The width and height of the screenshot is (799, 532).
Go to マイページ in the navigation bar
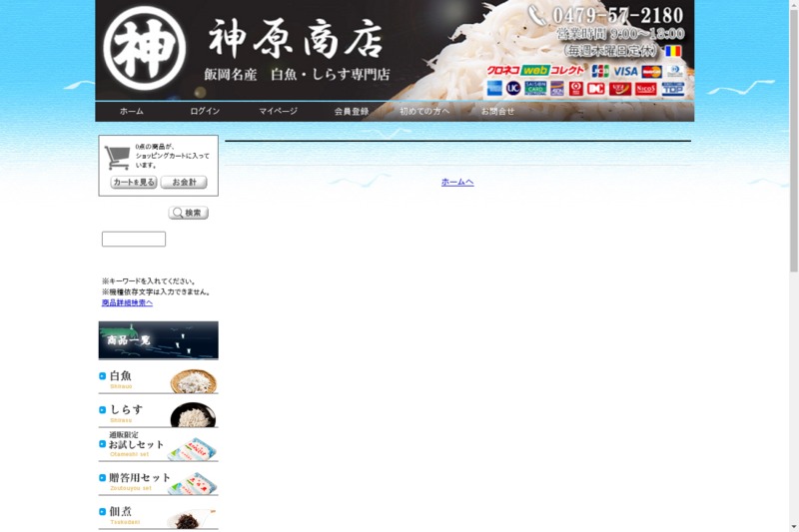278,111
